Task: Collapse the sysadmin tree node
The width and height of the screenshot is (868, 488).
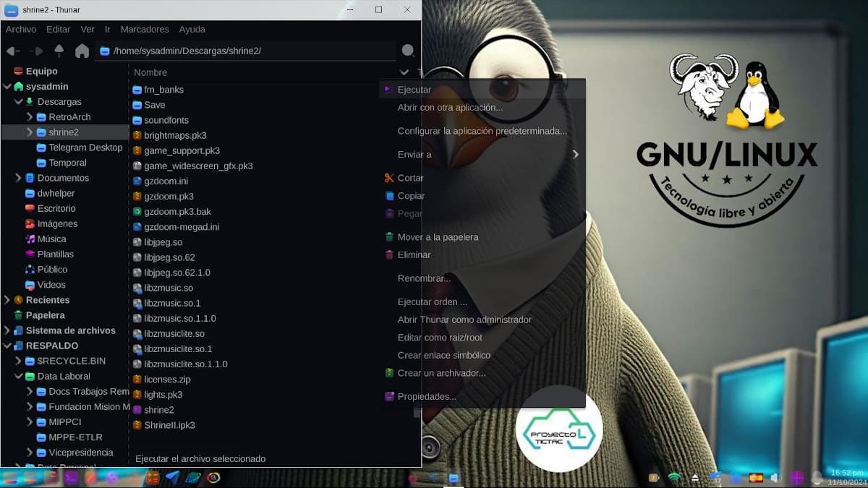Action: coord(7,87)
